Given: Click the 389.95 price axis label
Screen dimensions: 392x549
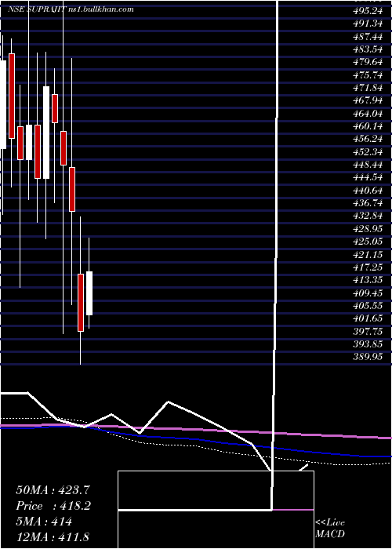Looking at the screenshot, I should 368,357.
